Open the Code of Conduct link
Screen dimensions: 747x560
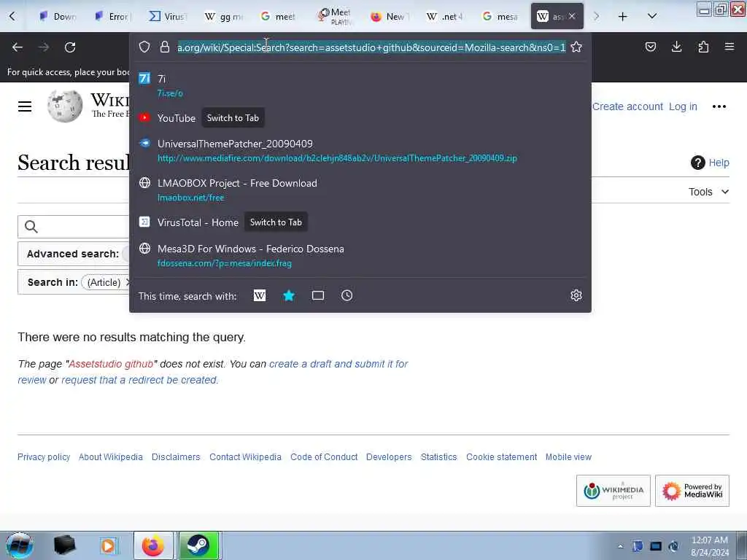[x=324, y=457]
